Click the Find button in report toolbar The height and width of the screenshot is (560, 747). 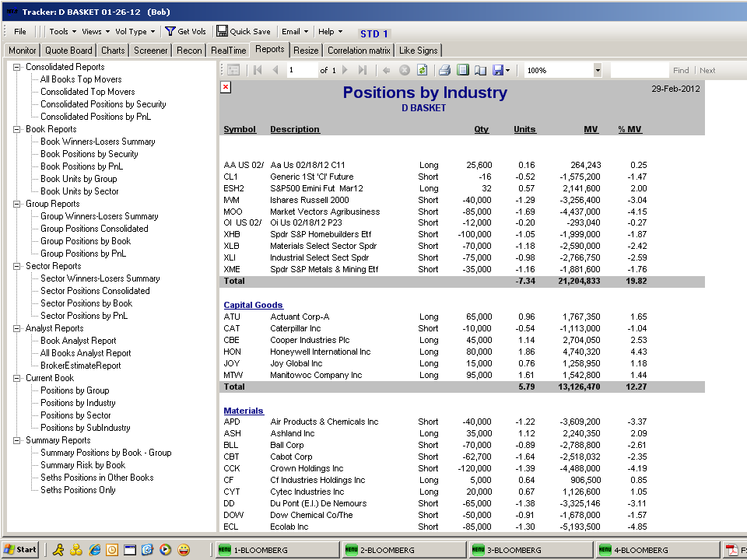tap(681, 71)
